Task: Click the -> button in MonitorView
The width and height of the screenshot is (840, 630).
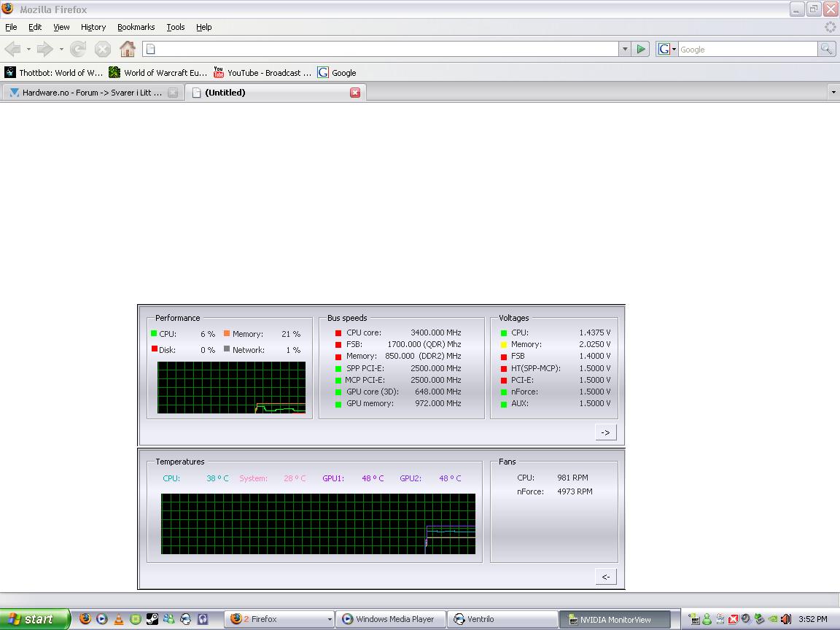Action: 606,432
